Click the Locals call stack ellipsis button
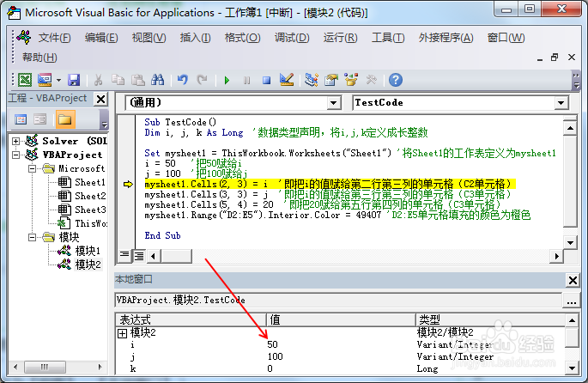 [x=572, y=301]
